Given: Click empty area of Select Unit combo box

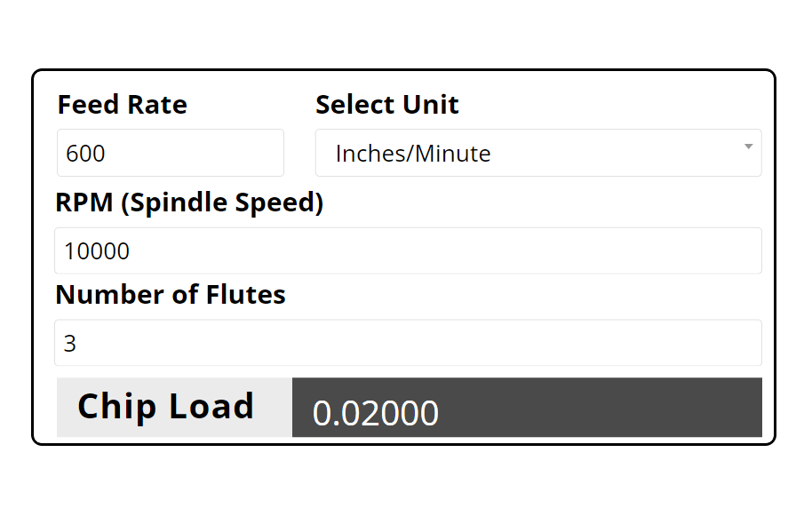Looking at the screenshot, I should [640, 153].
